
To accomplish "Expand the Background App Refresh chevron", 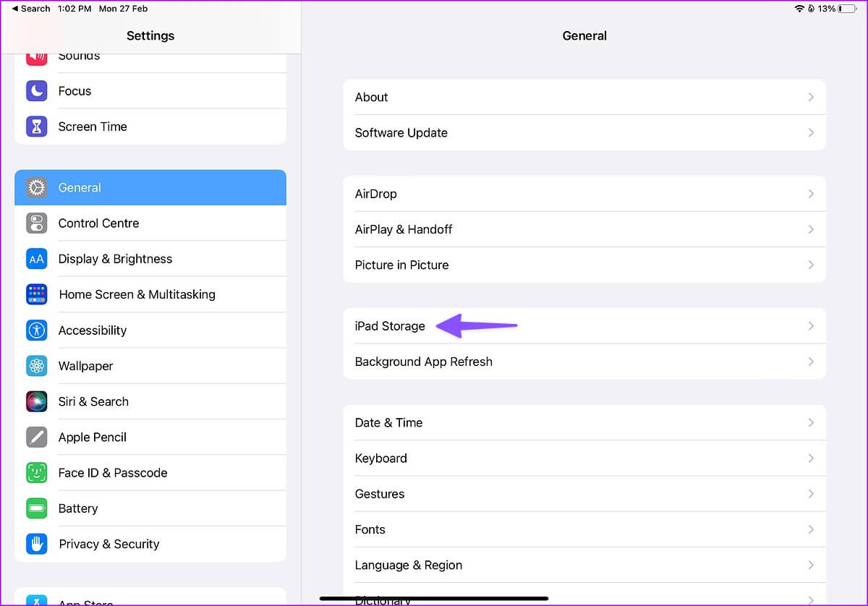I will click(x=811, y=362).
